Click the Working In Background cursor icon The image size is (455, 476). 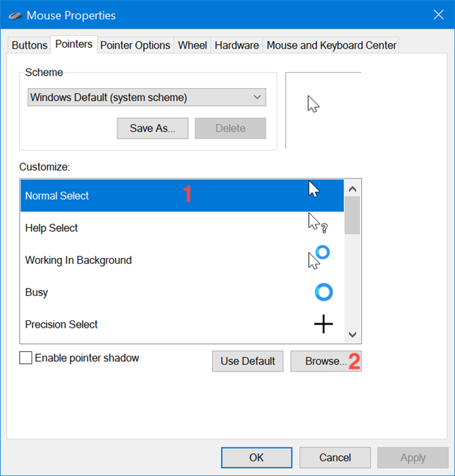pos(318,257)
